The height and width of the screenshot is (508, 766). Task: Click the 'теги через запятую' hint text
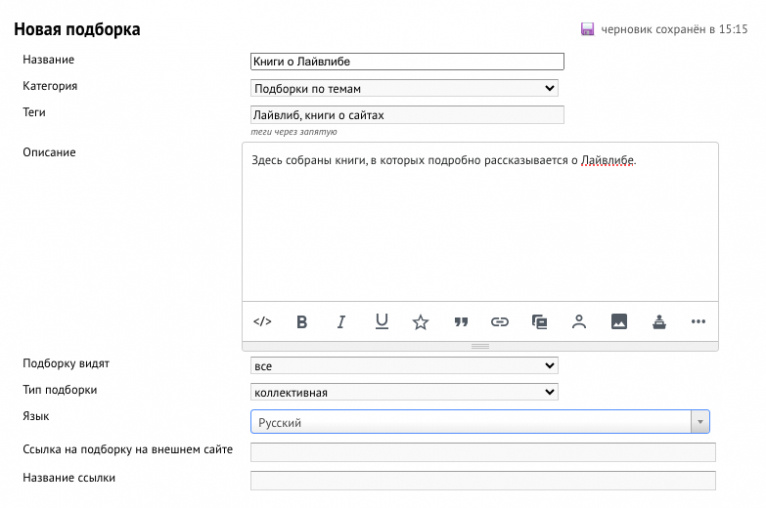click(294, 132)
